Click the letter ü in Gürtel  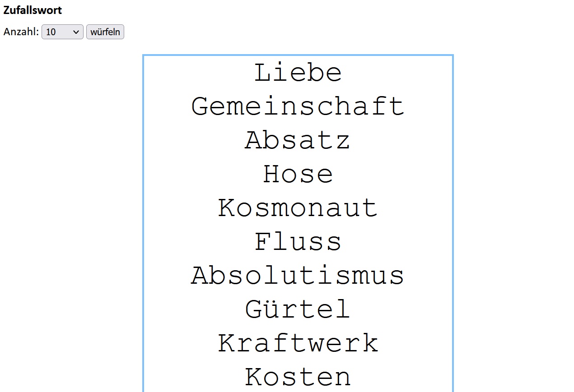[x=271, y=310]
